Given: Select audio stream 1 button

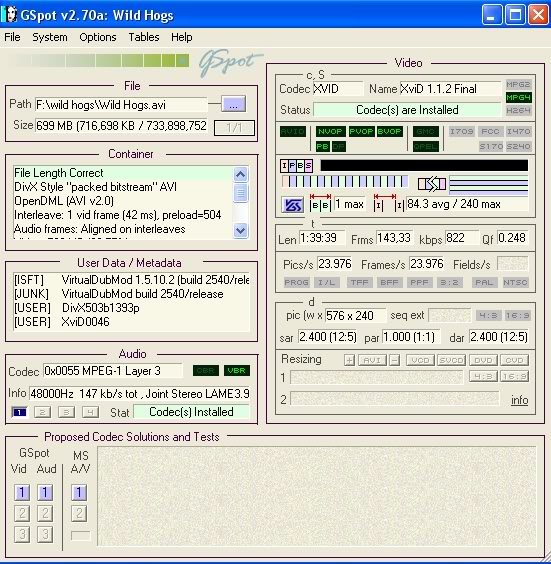Looking at the screenshot, I should point(19,412).
